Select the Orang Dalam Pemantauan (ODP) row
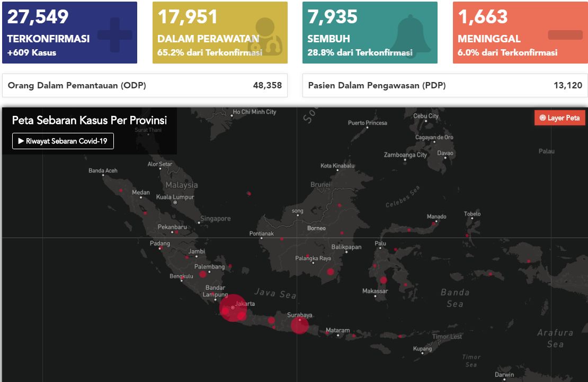The height and width of the screenshot is (382, 588). 145,85
